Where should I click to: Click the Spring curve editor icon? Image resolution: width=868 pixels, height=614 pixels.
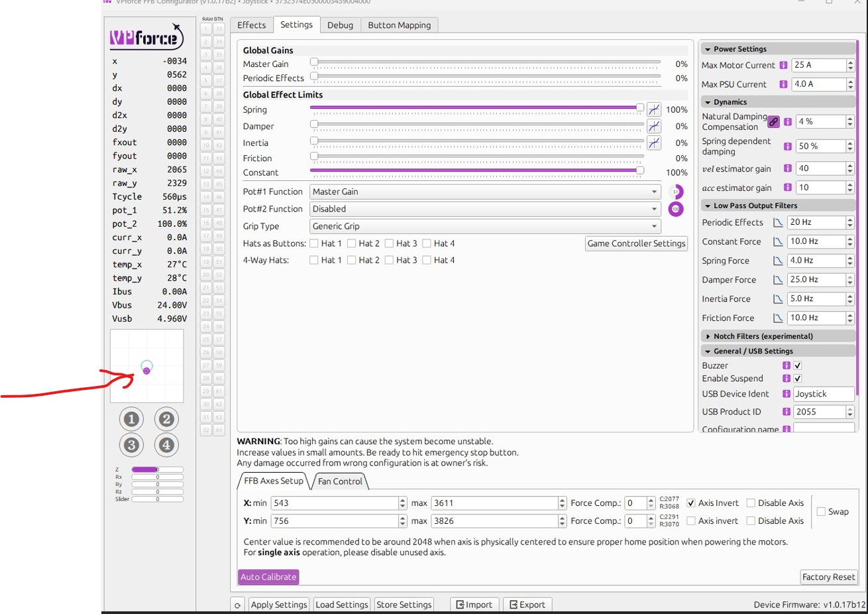653,109
